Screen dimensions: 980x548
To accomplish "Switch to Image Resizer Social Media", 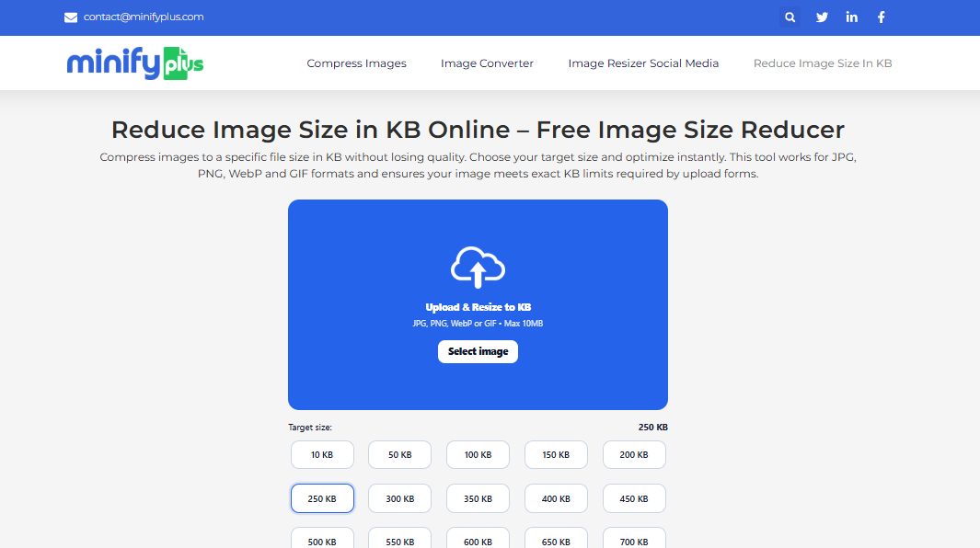I will 643,63.
